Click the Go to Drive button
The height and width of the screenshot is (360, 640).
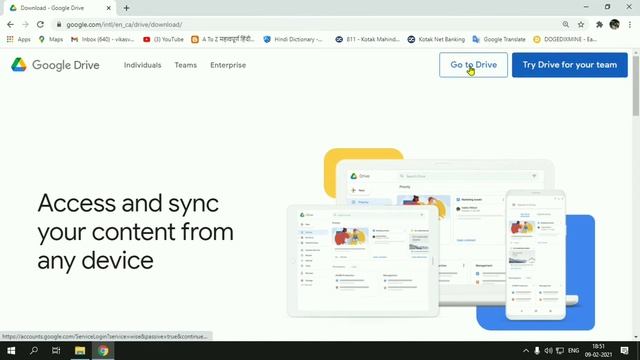(473, 65)
